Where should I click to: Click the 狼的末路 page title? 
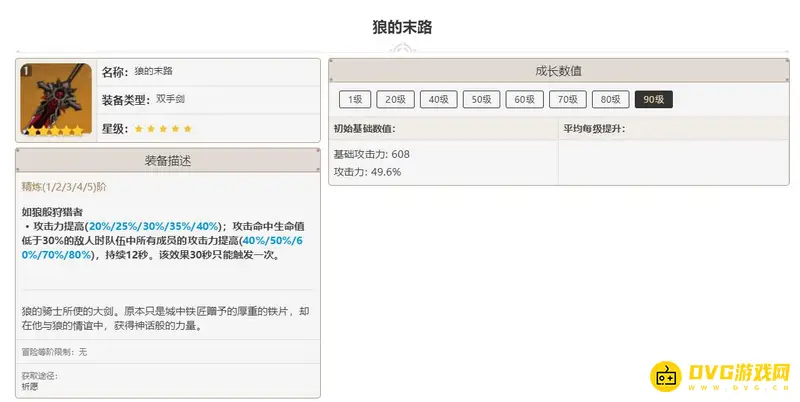[399, 27]
